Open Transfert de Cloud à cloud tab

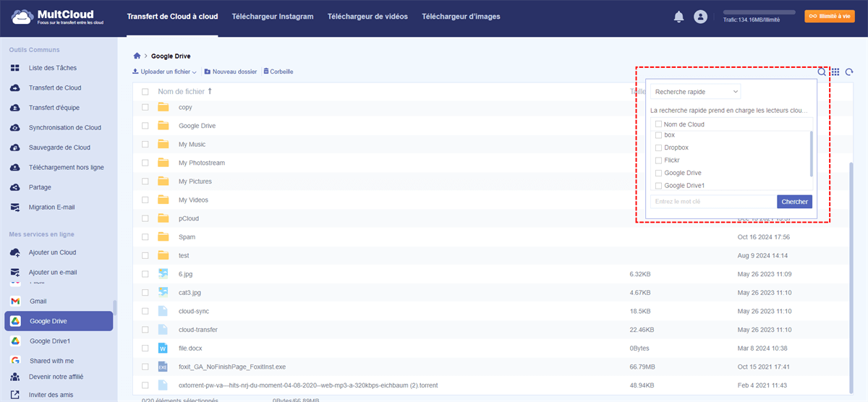tap(171, 17)
